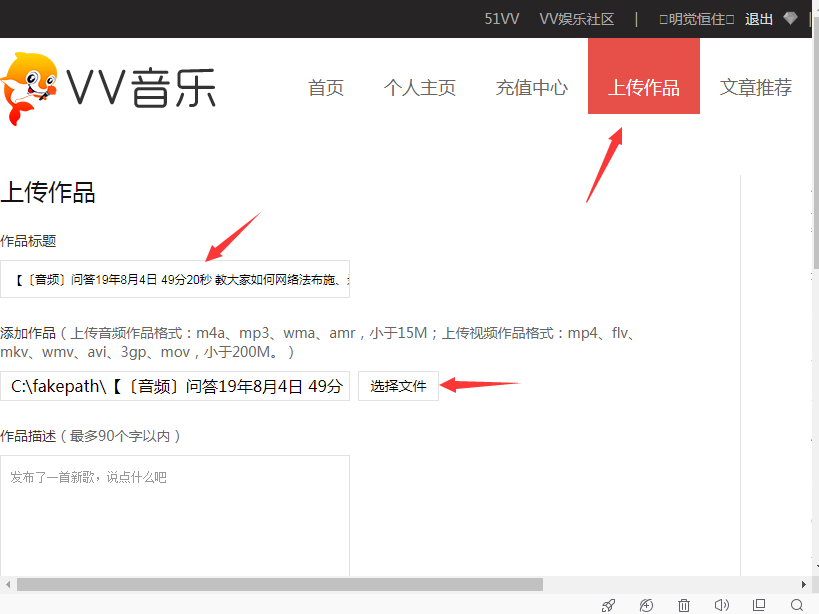Screen dimensions: 819x614
Task: Click the magnifier zoom icon in status bar
Action: tap(797, 605)
